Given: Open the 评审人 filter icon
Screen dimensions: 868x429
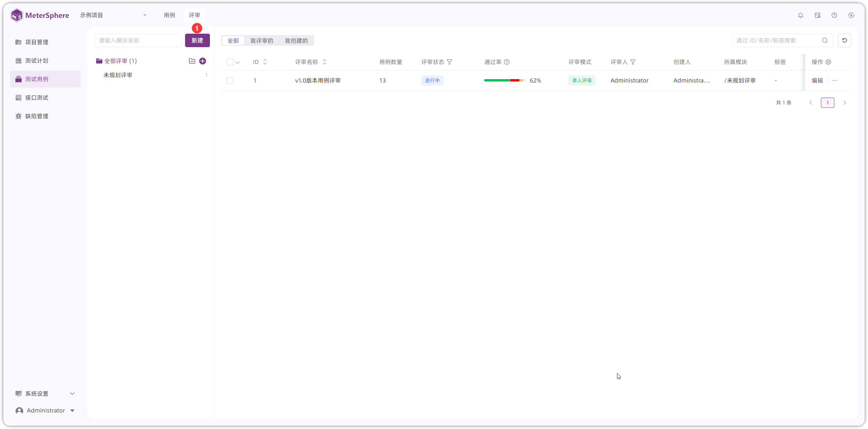Looking at the screenshot, I should [x=633, y=62].
